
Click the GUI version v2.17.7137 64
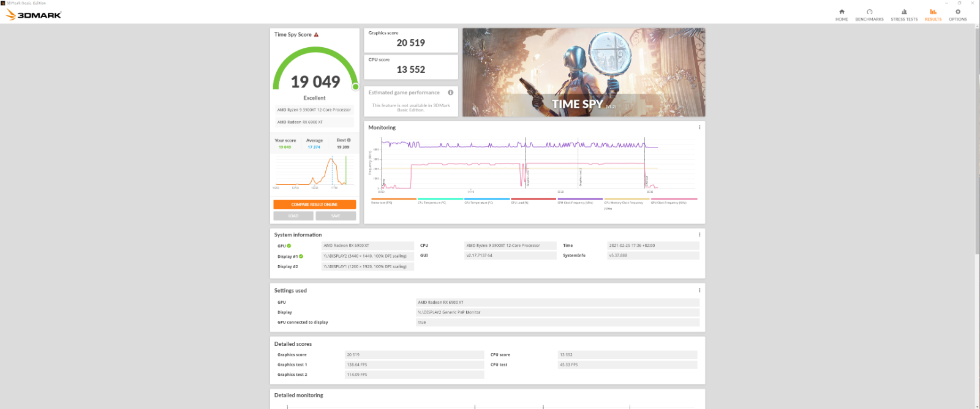(x=510, y=255)
